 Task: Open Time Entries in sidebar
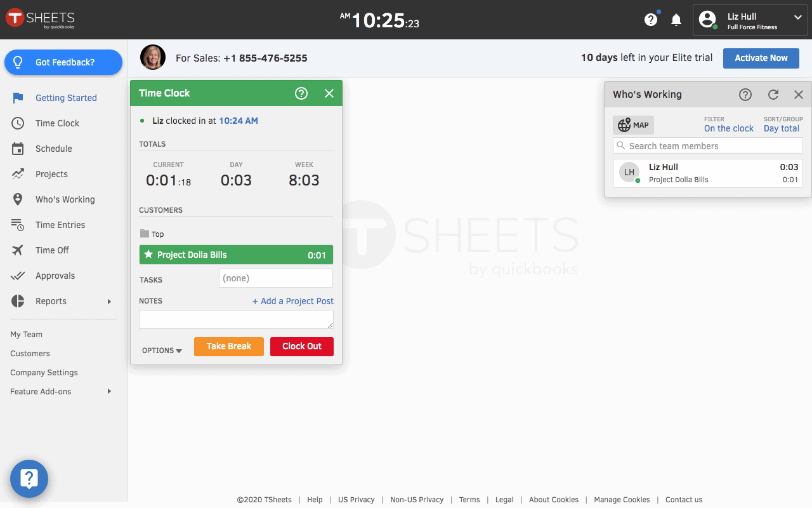coord(60,225)
